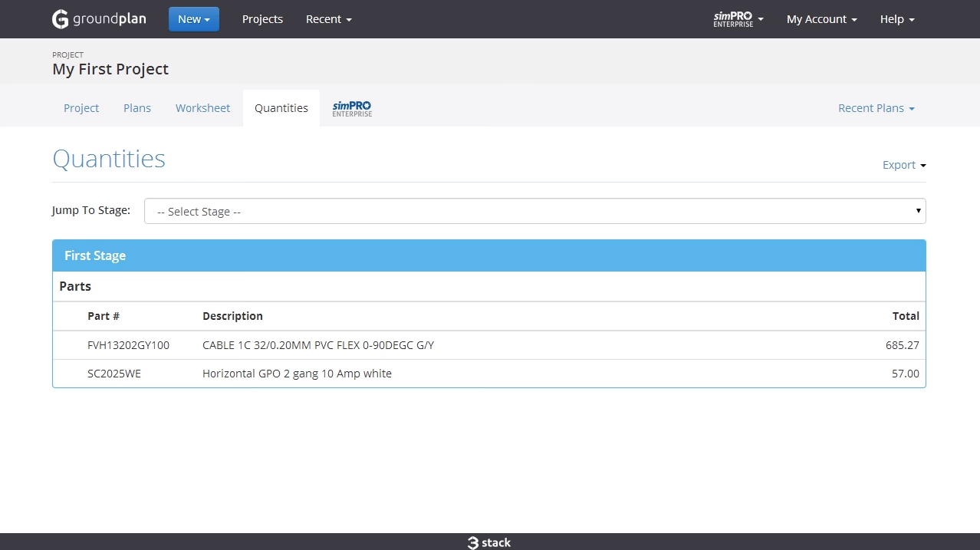The height and width of the screenshot is (550, 980).
Task: Switch to the Project tab
Action: 81,108
